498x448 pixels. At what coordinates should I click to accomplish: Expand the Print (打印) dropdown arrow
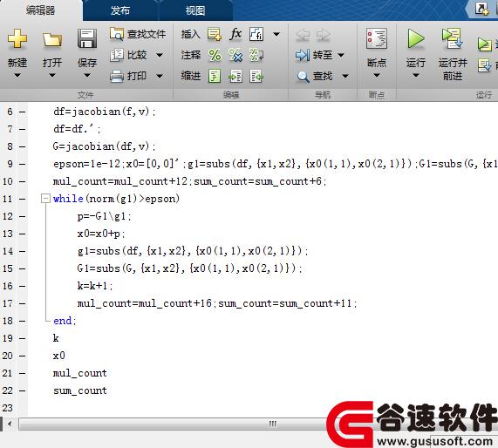point(160,76)
